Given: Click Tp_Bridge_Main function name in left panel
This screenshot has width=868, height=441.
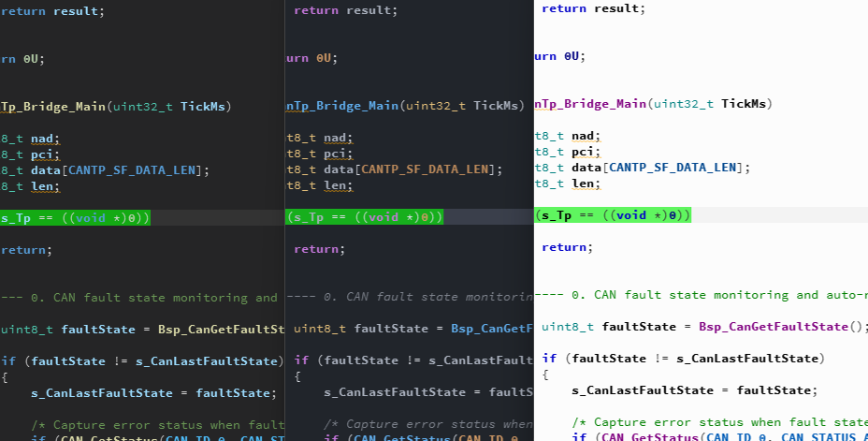Looking at the screenshot, I should [x=52, y=107].
